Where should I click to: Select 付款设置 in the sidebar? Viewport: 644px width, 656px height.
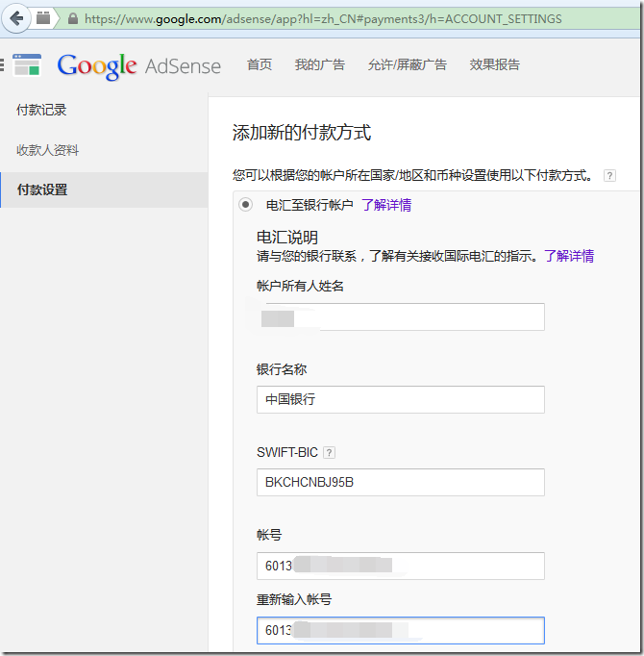105,189
